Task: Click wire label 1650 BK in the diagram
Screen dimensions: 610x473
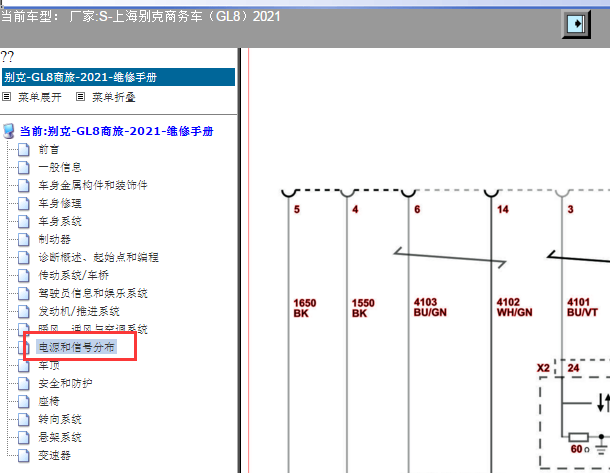Action: 305,308
